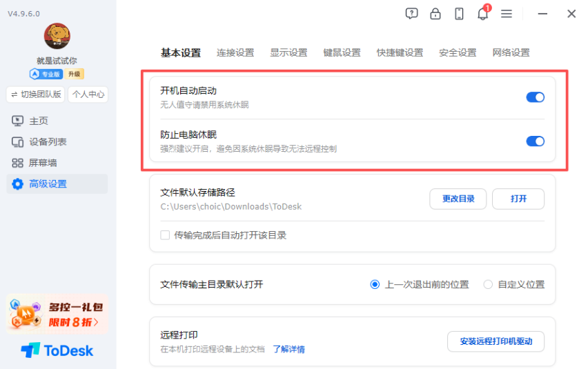The image size is (588, 369).
Task: Toggle 防止电脑休眠 switch
Action: tap(535, 141)
